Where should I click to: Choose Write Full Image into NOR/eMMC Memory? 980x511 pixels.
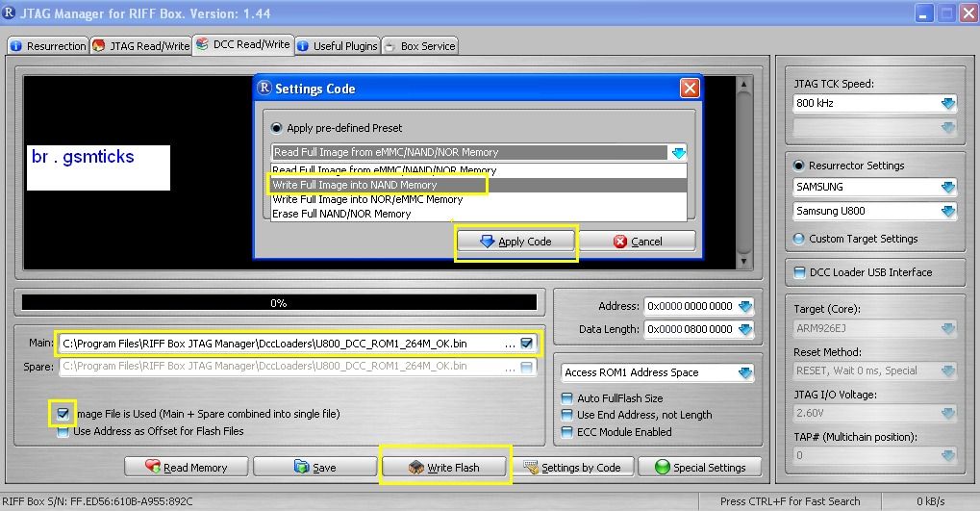point(479,199)
